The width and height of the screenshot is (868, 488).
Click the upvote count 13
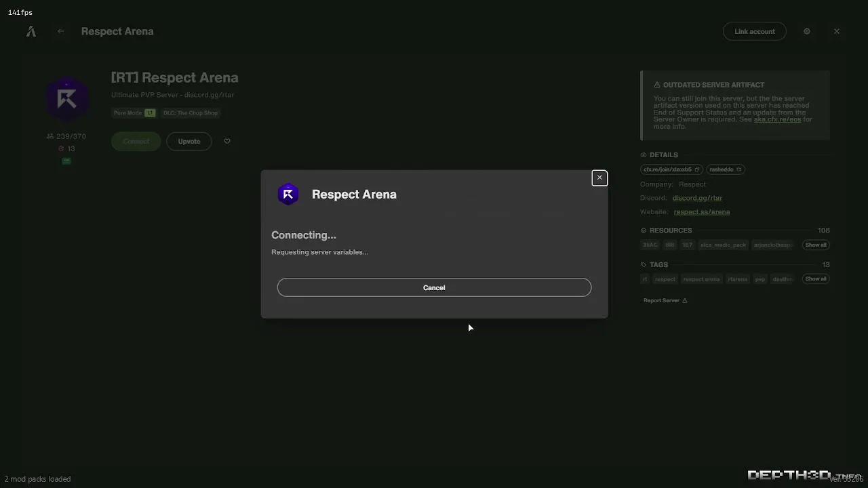tap(66, 148)
